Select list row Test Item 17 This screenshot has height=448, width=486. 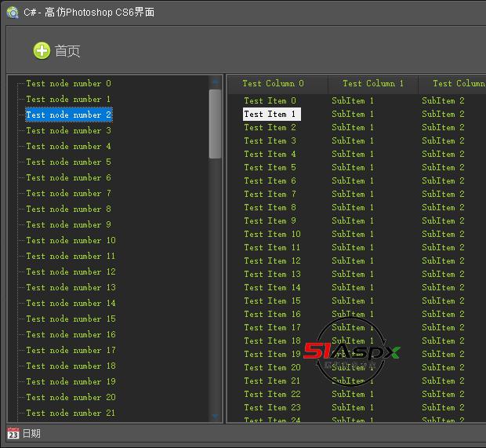(273, 328)
